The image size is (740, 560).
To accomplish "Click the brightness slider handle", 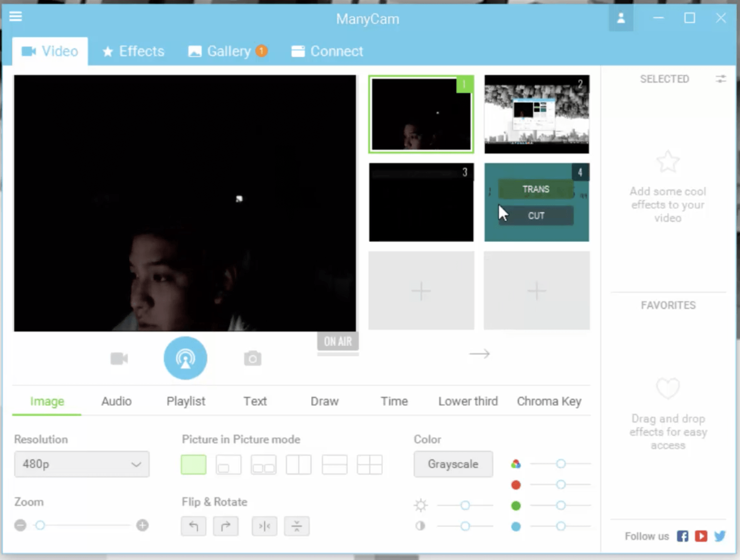I will tap(465, 505).
